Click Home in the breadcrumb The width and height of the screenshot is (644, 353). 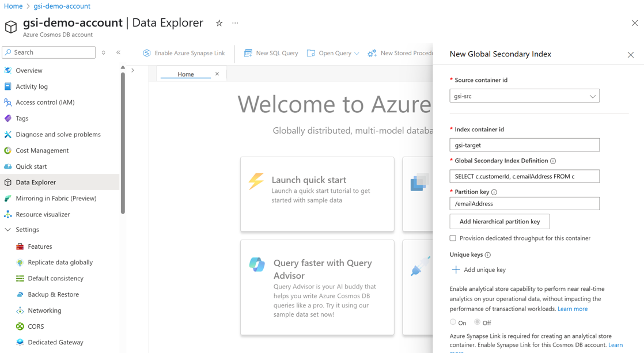13,6
